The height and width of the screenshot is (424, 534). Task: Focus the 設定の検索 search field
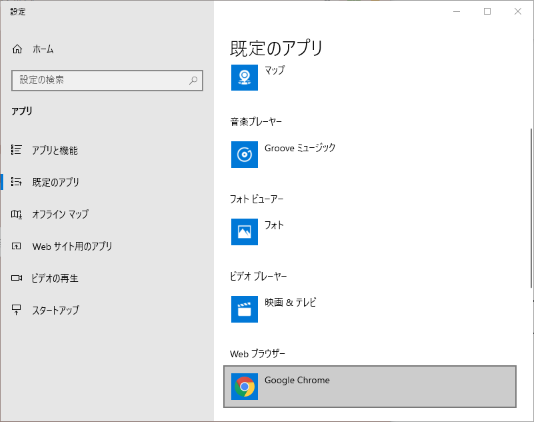(107, 80)
